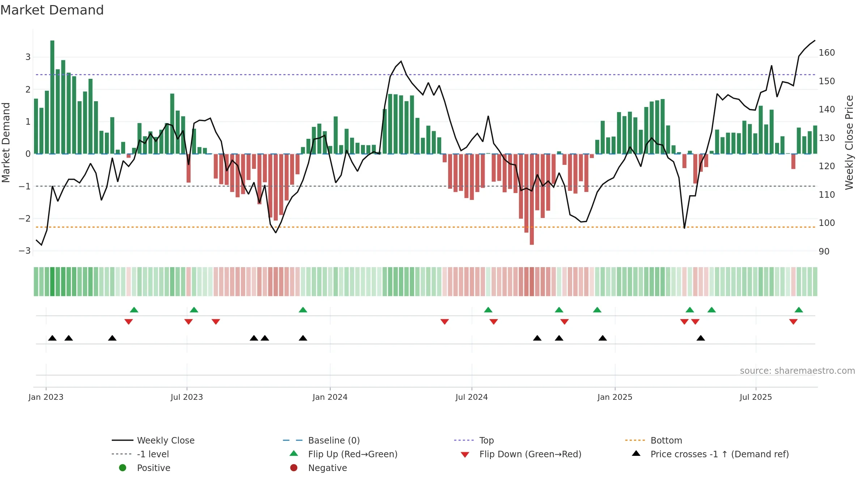Viewport: 868px width, 488px height.
Task: Toggle the Negative legend entry
Action: [x=318, y=468]
